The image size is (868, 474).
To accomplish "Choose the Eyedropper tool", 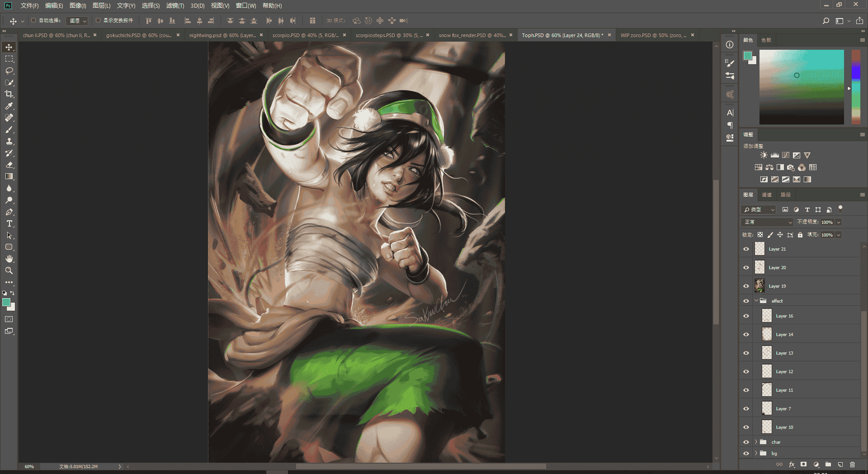I will pyautogui.click(x=9, y=106).
